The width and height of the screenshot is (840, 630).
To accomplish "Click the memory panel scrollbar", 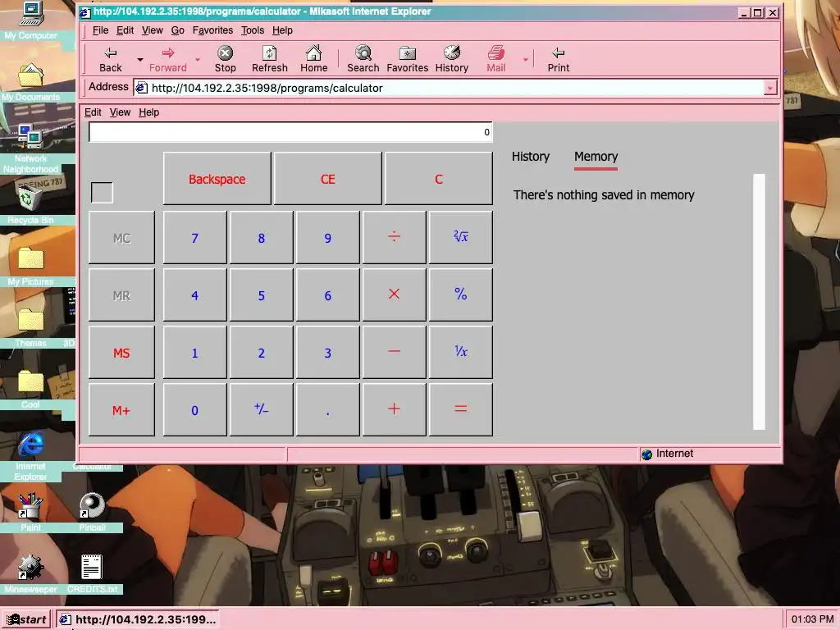I will pyautogui.click(x=759, y=302).
